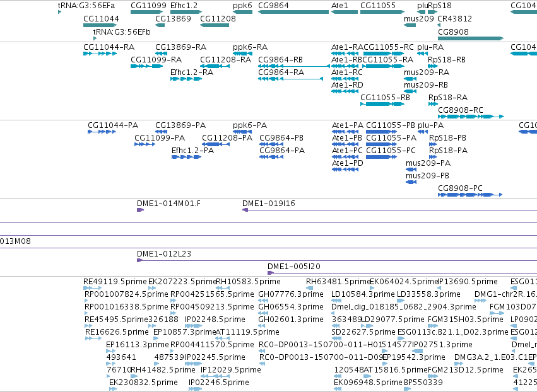Click the Ate1 gene label
Image resolution: width=537 pixels, height=392 pixels.
coord(339,6)
